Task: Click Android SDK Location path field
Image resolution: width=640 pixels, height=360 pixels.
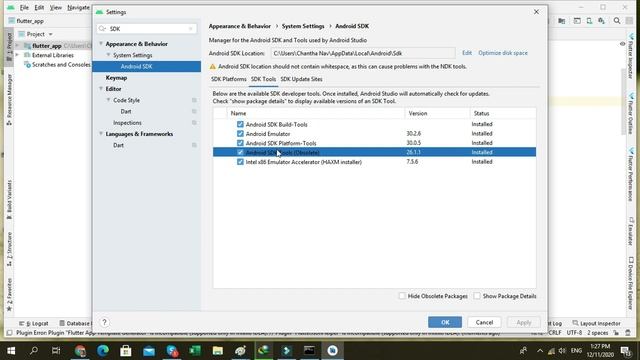Action: [x=363, y=53]
